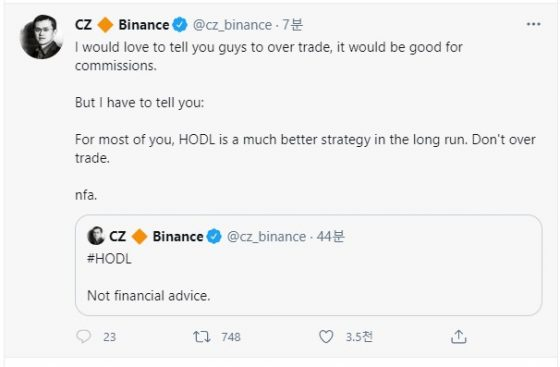Click the share upload icon

pyautogui.click(x=459, y=336)
